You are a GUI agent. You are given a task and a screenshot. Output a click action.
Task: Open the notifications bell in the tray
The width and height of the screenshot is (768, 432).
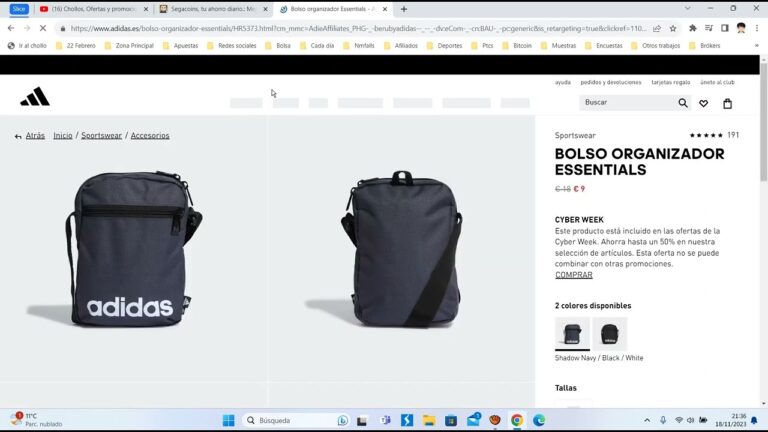[754, 420]
